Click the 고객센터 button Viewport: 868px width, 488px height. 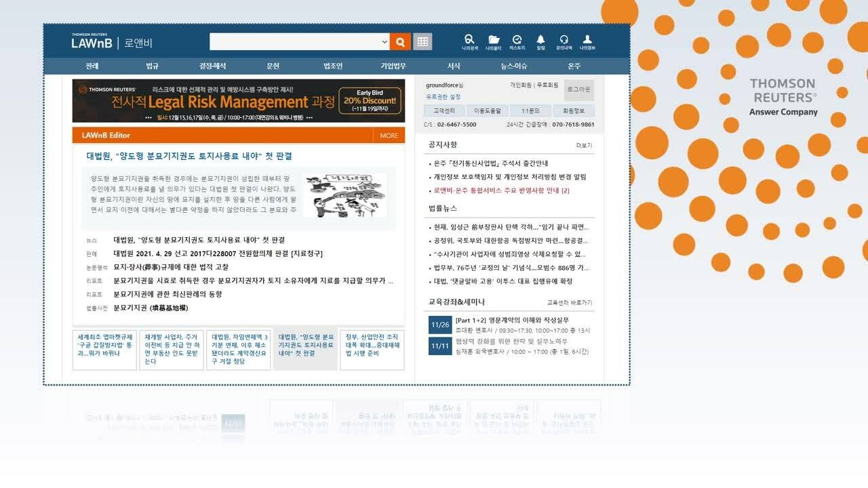(444, 110)
